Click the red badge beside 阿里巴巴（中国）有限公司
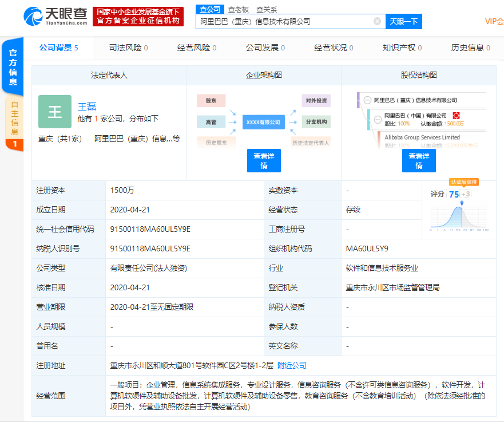The image size is (504, 422). click(457, 116)
